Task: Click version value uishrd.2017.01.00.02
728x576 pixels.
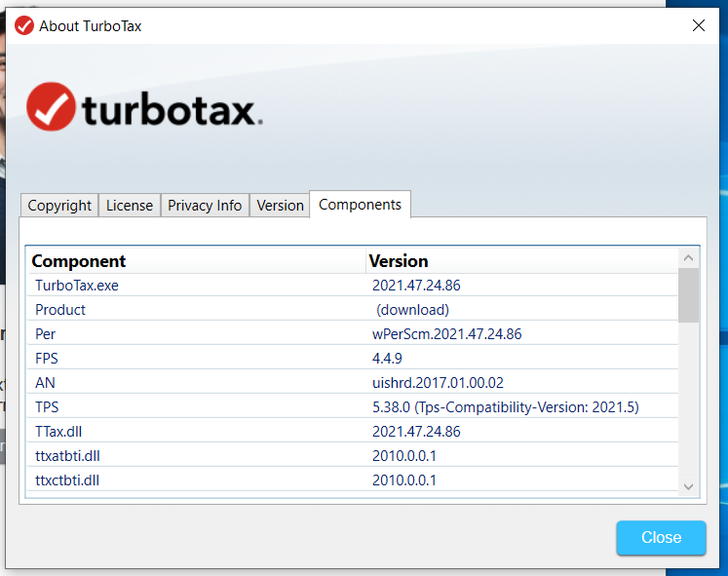Action: (438, 382)
